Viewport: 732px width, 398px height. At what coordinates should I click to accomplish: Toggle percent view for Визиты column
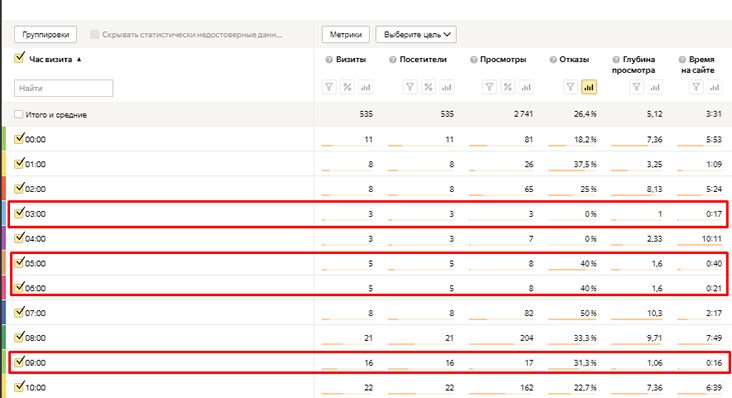[347, 87]
